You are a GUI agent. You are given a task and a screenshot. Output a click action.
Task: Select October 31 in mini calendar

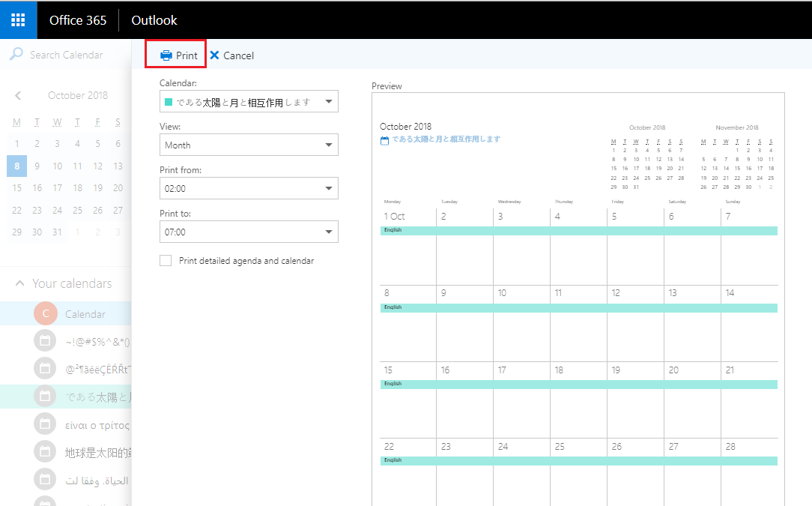[x=58, y=232]
